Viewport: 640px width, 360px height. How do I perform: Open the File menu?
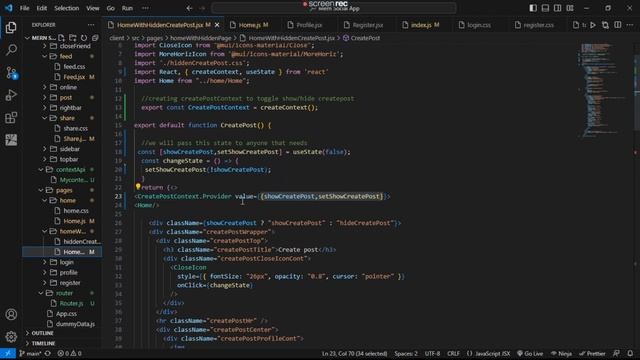tap(24, 8)
